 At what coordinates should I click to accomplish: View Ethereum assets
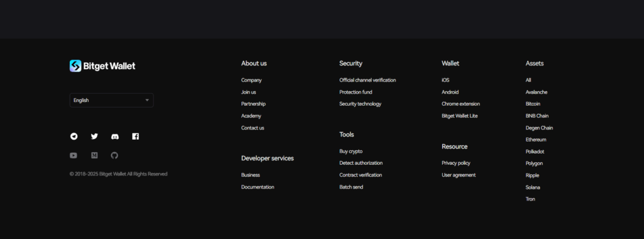536,140
